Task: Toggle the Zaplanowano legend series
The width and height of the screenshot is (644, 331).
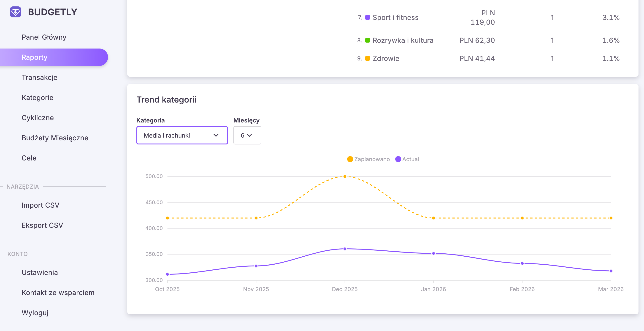Action: click(x=368, y=159)
